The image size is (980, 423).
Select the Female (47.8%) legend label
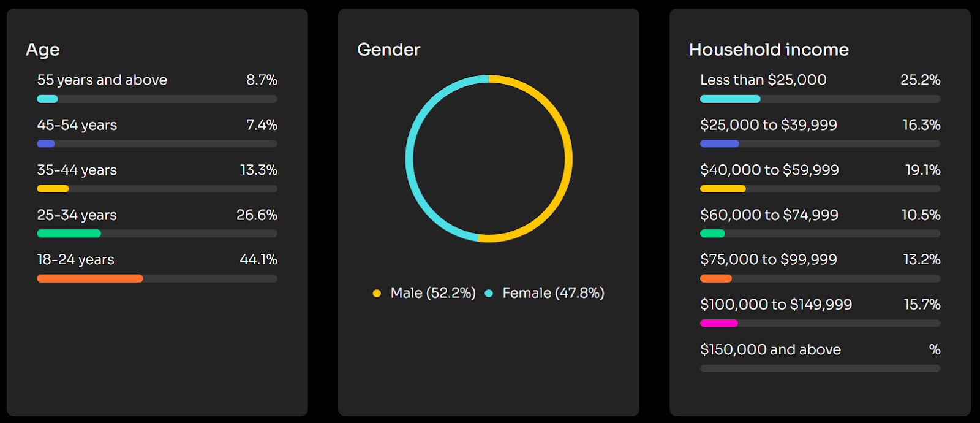[553, 293]
